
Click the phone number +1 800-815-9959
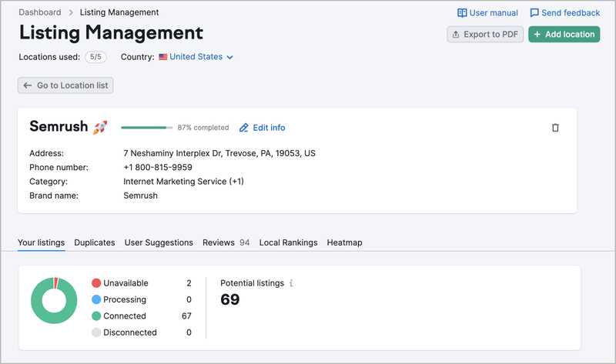(x=158, y=167)
